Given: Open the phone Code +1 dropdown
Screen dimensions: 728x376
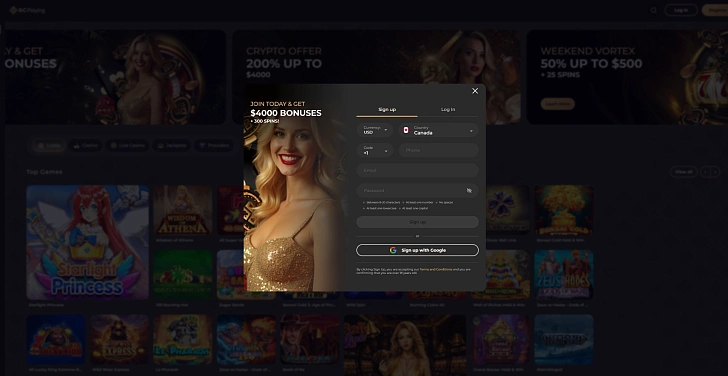Looking at the screenshot, I should coord(375,150).
